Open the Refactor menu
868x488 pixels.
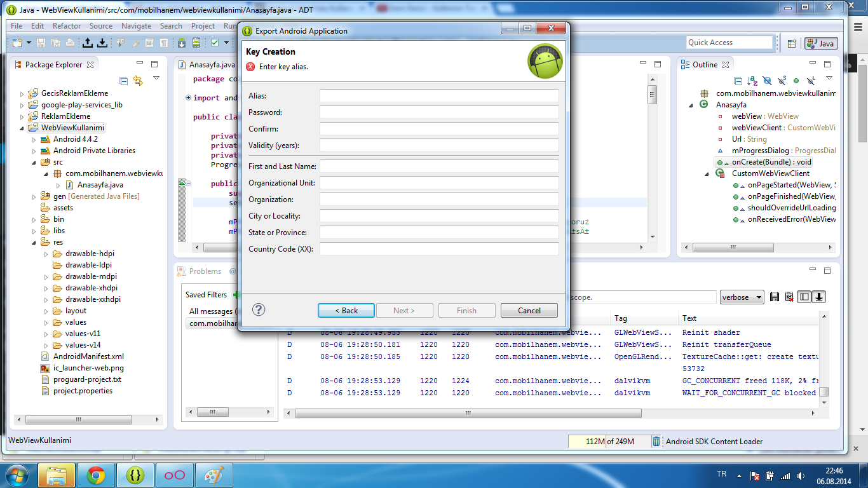tap(67, 26)
